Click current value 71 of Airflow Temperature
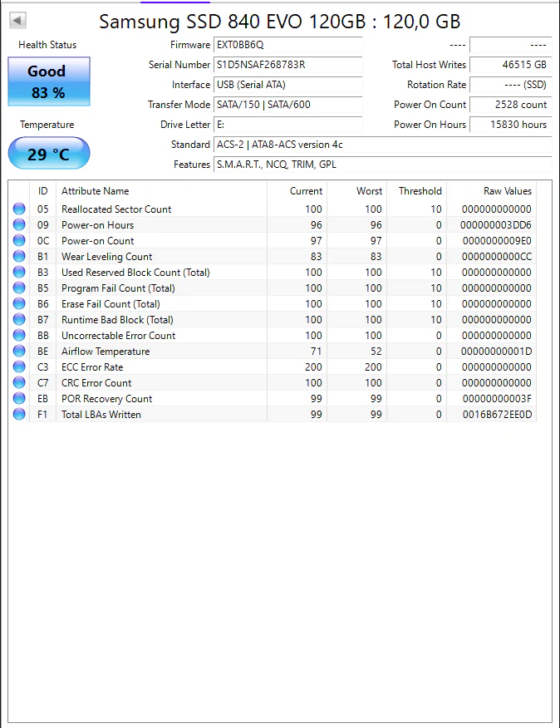Viewport: 560px width, 728px height. coord(317,352)
